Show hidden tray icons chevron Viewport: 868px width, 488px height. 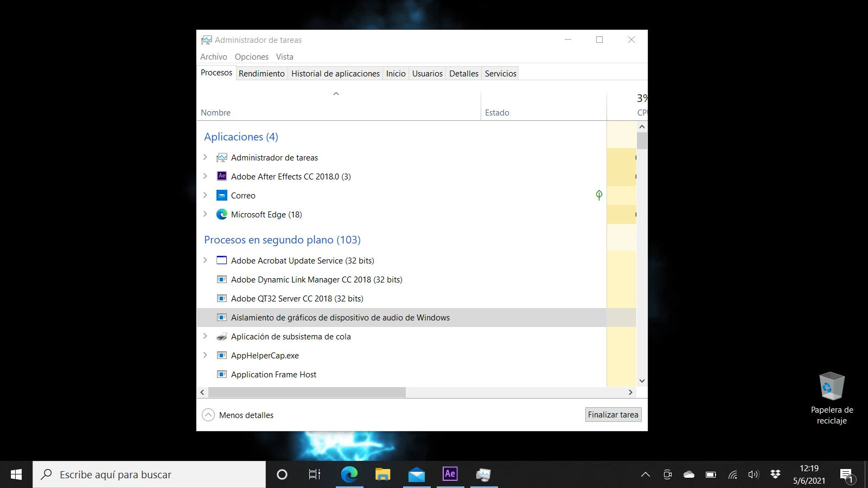point(646,474)
